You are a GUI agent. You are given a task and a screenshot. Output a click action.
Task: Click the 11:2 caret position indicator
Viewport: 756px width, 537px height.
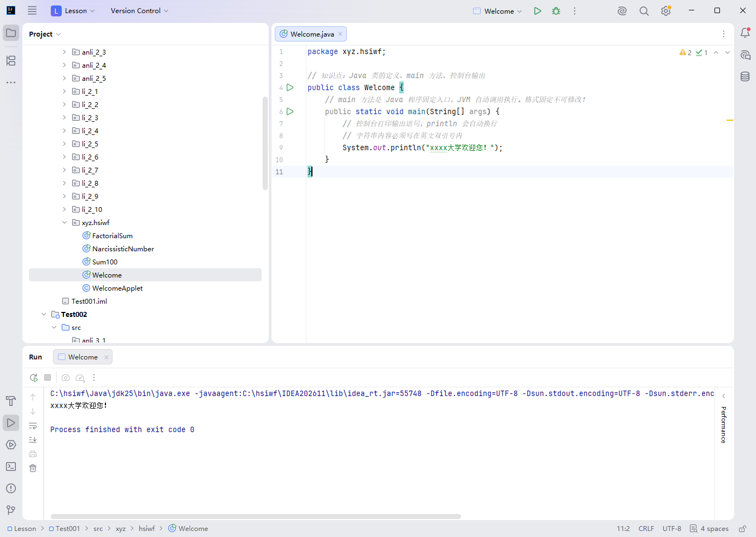coord(623,529)
